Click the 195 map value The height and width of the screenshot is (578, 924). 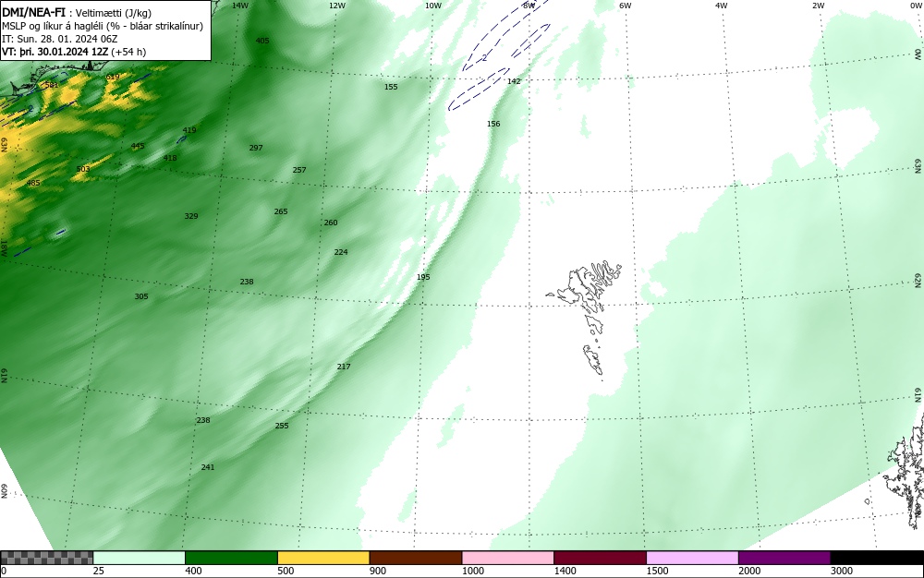(423, 277)
